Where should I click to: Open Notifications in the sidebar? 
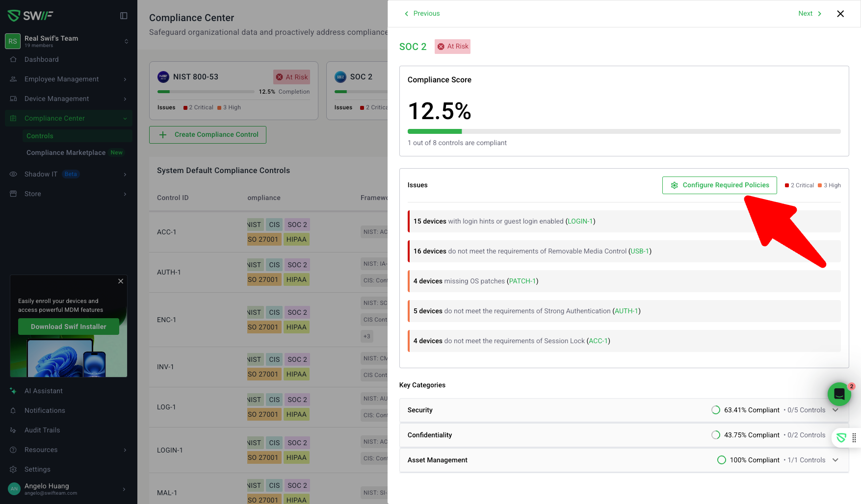[45, 410]
